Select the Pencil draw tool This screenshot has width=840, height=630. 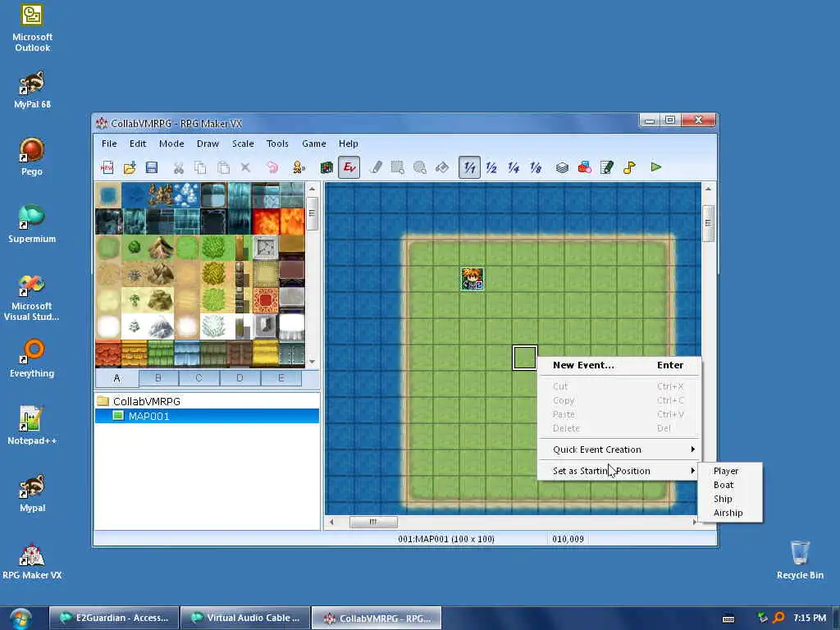[x=376, y=167]
